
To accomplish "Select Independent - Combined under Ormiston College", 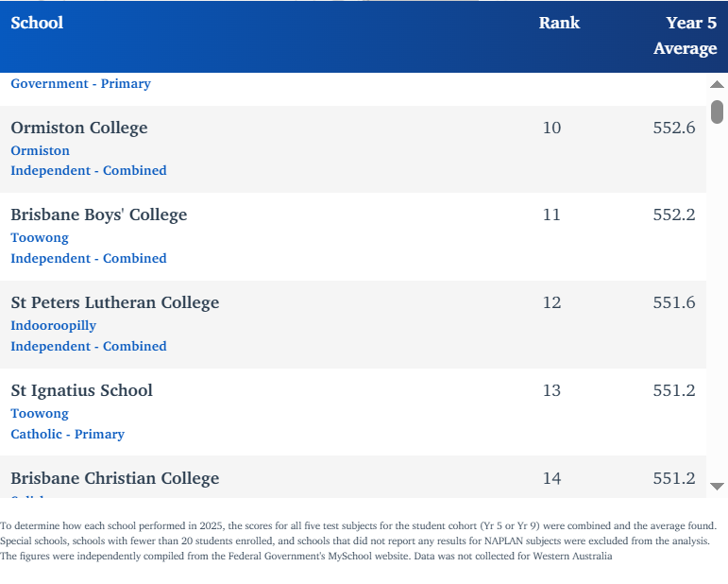I will [x=89, y=171].
